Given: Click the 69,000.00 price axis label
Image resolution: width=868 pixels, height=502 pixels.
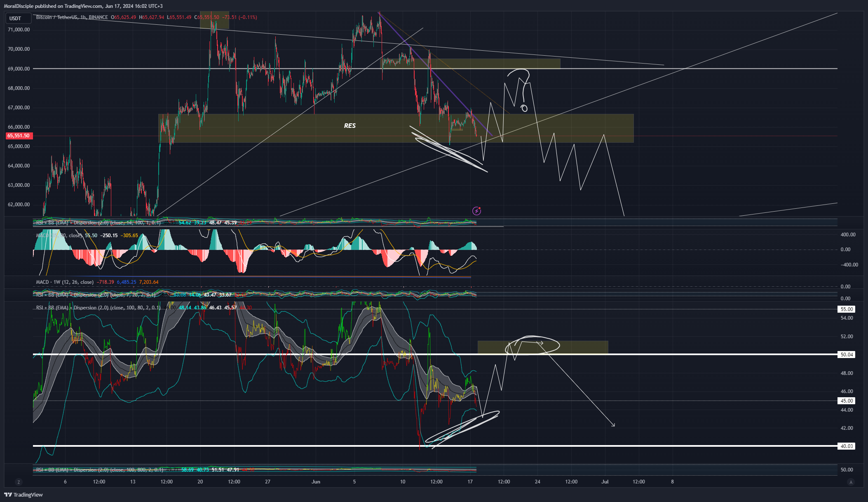Looking at the screenshot, I should click(19, 69).
